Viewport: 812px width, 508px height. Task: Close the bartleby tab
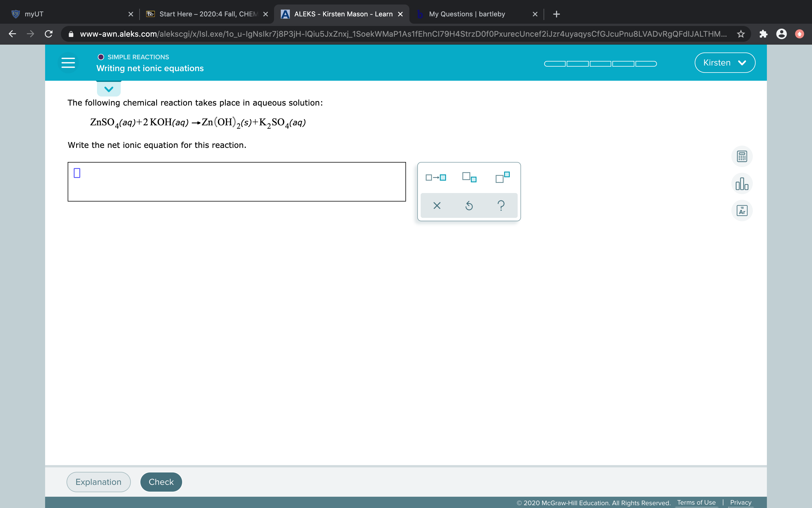click(535, 14)
